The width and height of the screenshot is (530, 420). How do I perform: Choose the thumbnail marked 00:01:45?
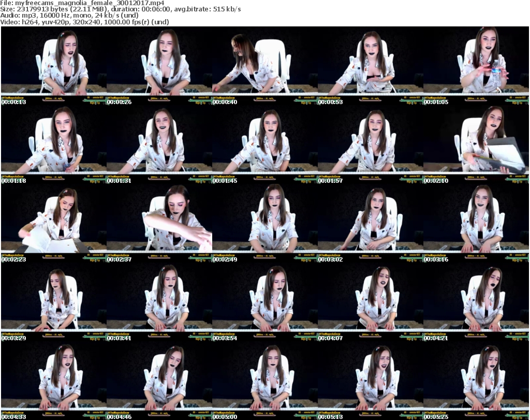pyautogui.click(x=265, y=144)
